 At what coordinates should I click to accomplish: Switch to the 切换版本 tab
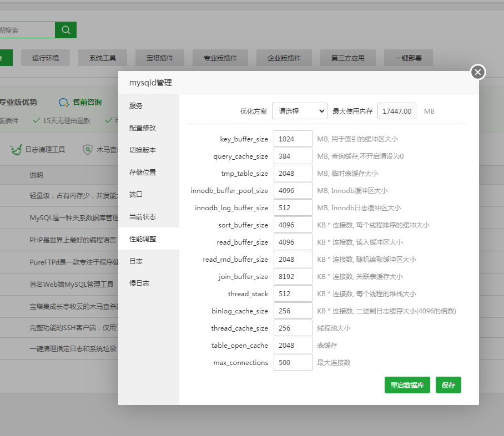coord(143,150)
